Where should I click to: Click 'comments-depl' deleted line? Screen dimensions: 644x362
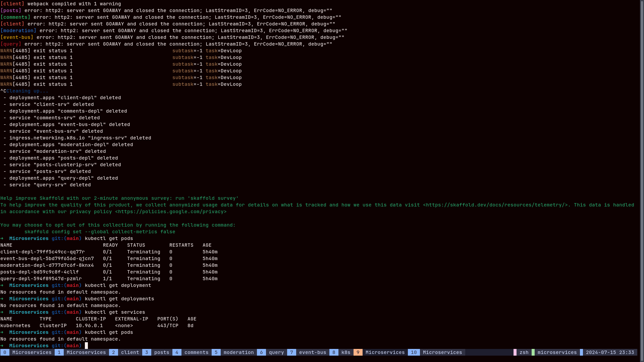pos(65,111)
